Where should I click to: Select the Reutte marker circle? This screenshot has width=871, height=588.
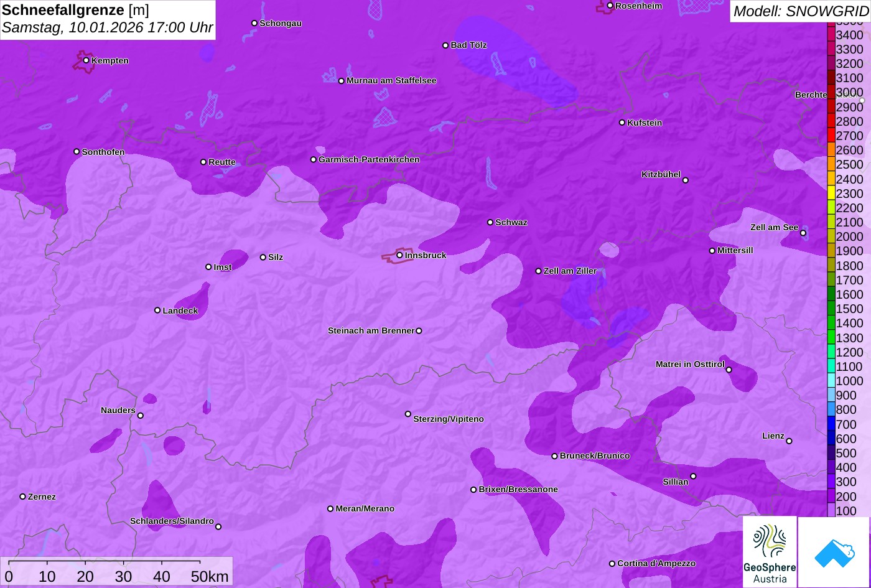[203, 162]
